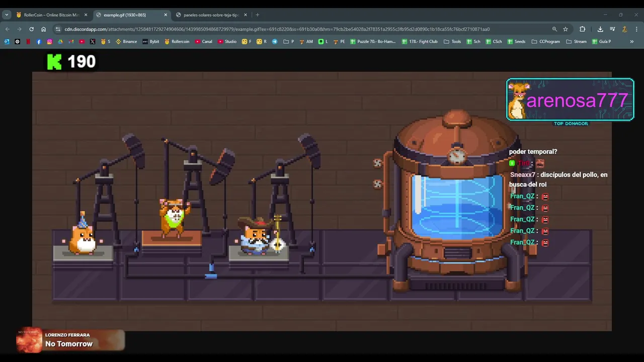Click the green K logo in the GIF
Image resolution: width=644 pixels, height=362 pixels.
54,61
